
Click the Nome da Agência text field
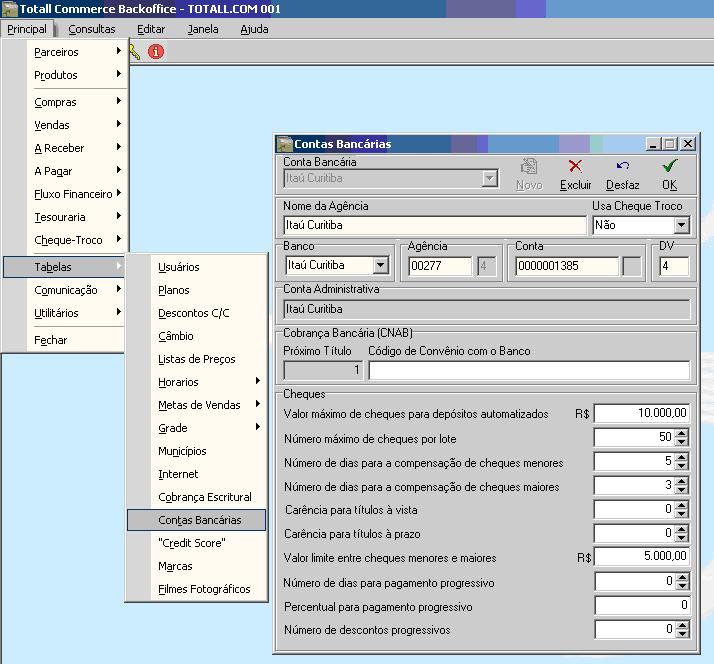(434, 226)
